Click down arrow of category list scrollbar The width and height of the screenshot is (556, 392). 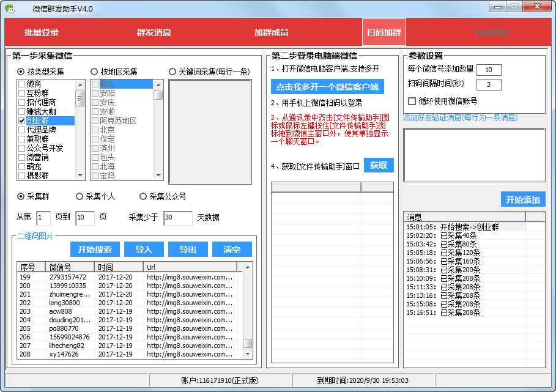tap(80, 175)
